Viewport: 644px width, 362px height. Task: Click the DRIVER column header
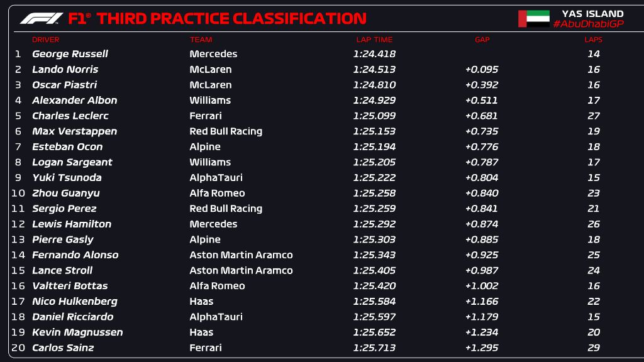click(x=45, y=40)
